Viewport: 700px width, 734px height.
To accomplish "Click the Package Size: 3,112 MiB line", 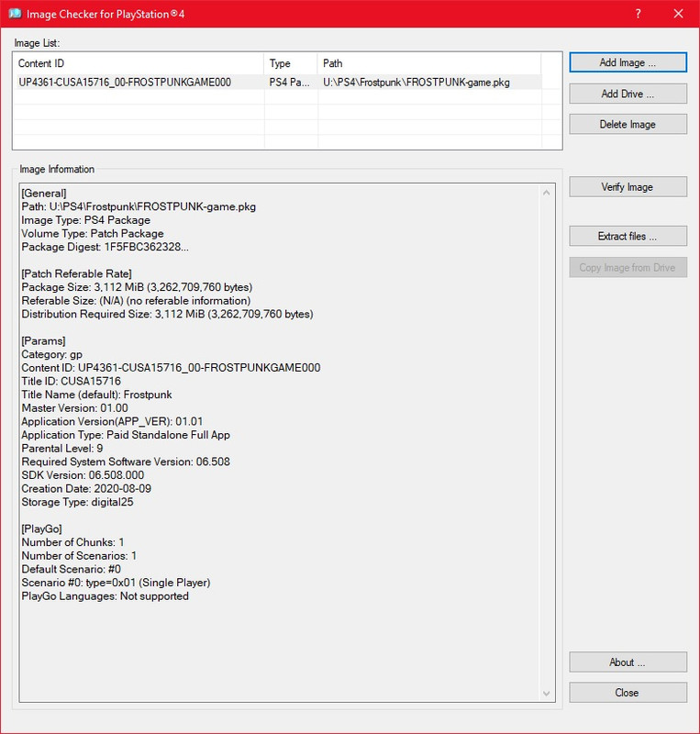I will 137,287.
